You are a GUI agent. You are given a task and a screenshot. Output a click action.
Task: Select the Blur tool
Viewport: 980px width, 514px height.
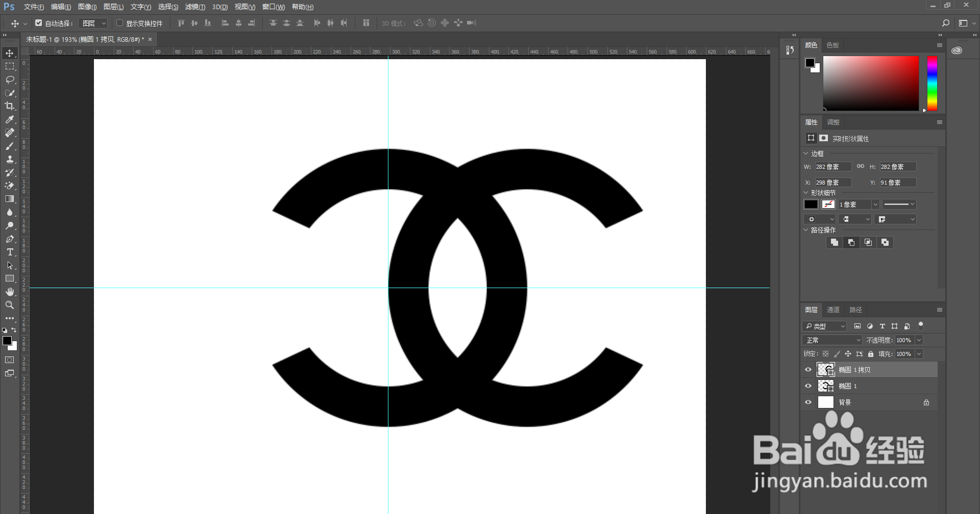coord(10,212)
